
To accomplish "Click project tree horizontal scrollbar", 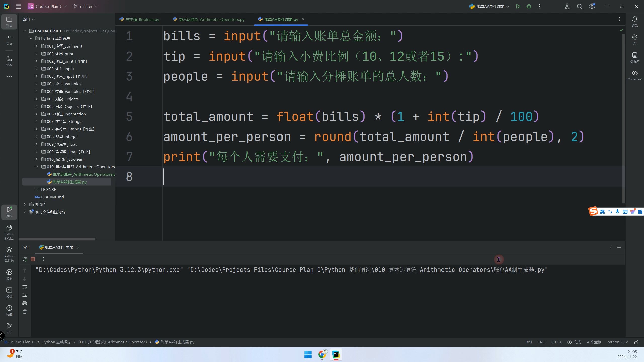I will (57, 239).
